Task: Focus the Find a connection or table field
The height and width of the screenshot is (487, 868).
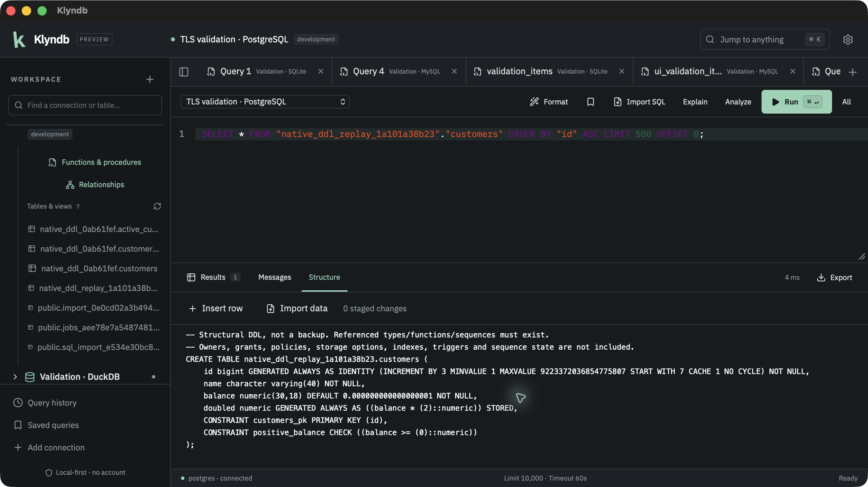Action: [85, 105]
